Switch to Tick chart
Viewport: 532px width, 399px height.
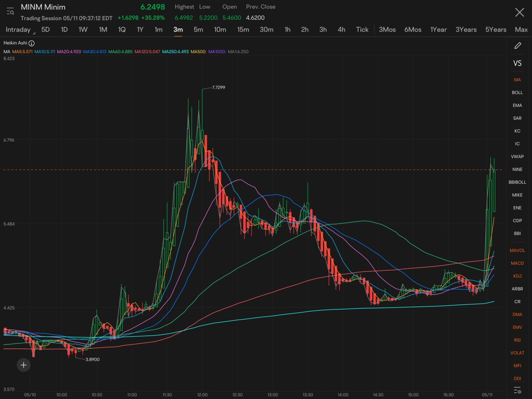(x=362, y=30)
